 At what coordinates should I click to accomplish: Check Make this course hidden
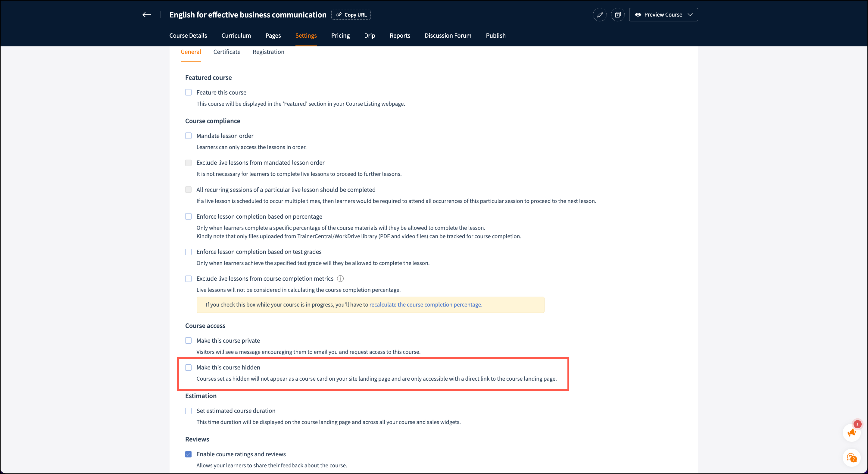coord(188,367)
